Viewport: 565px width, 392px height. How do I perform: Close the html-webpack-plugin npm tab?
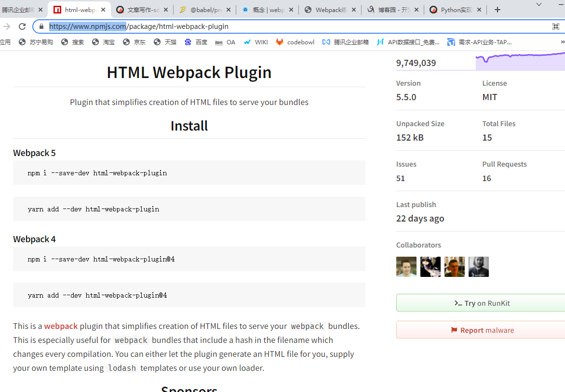coord(103,10)
